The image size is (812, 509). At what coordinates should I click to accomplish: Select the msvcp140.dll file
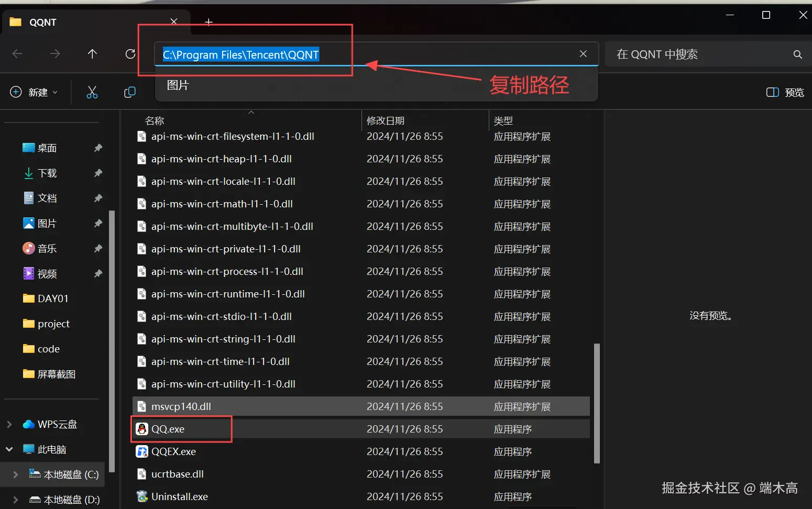point(361,407)
